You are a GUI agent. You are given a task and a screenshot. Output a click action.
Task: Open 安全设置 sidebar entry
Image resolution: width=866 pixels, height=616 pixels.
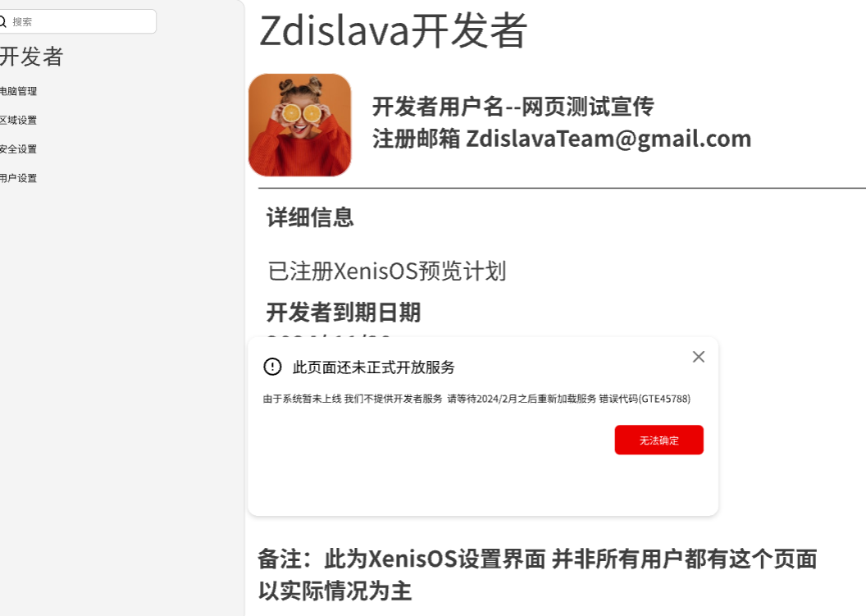[18, 149]
